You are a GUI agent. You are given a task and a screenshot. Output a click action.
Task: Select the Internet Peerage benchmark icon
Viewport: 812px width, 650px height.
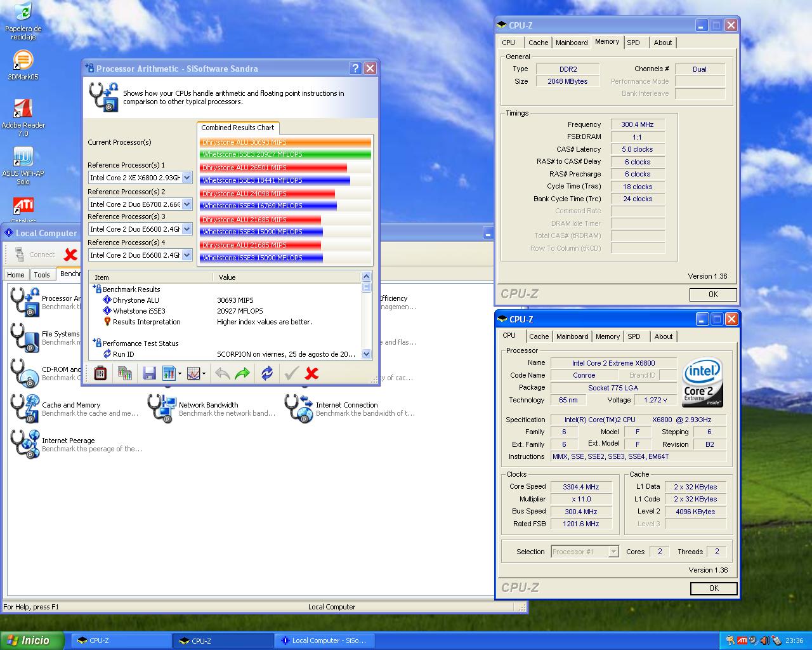(x=25, y=444)
